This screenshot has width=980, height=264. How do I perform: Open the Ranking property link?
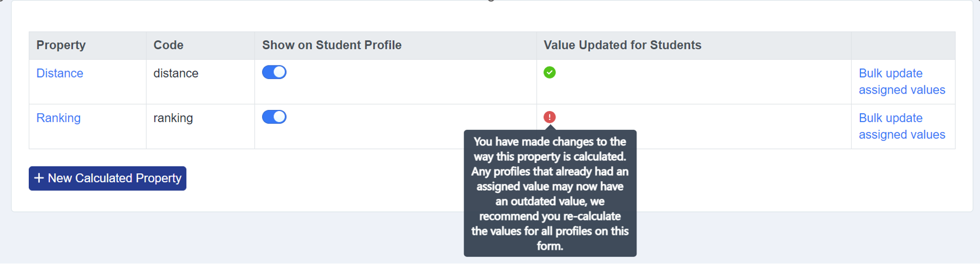tap(58, 118)
